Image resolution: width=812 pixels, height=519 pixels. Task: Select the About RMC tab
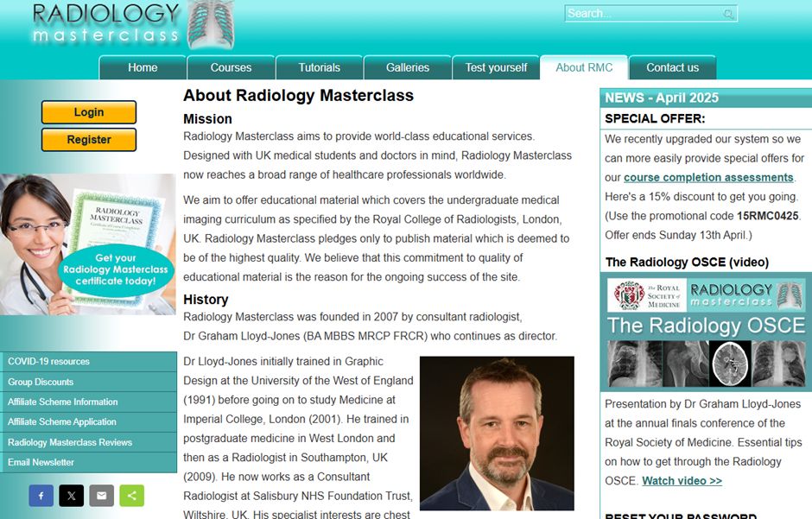pos(584,67)
